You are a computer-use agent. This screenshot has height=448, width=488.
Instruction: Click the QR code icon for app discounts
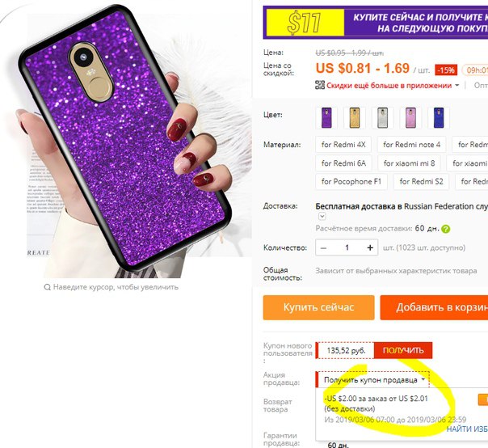(x=320, y=85)
